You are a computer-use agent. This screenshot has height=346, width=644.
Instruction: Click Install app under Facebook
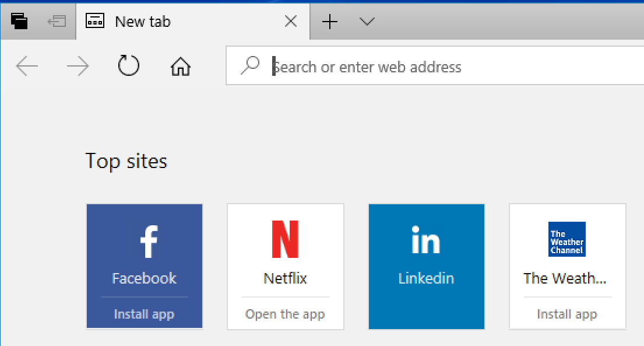click(144, 314)
